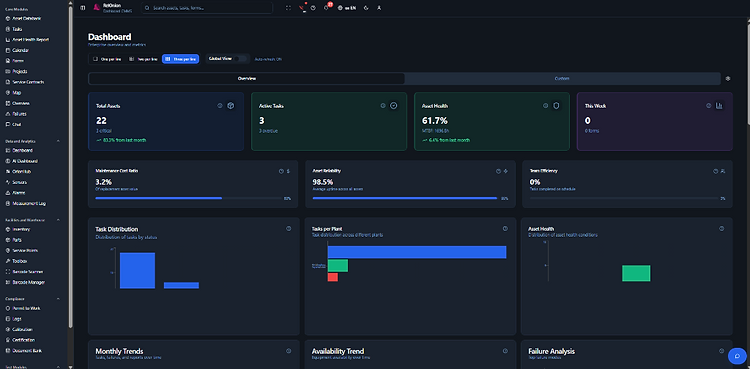Open Alarms in the sidebar

[x=16, y=192]
